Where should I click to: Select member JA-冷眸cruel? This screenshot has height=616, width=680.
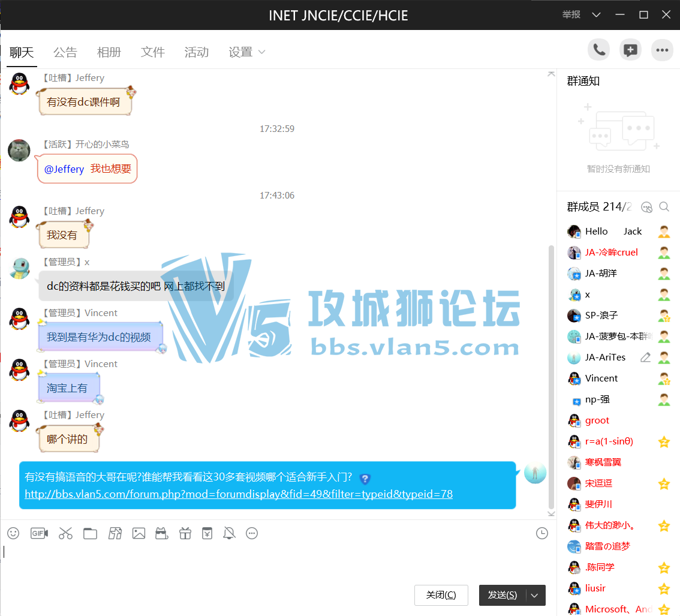tap(618, 252)
